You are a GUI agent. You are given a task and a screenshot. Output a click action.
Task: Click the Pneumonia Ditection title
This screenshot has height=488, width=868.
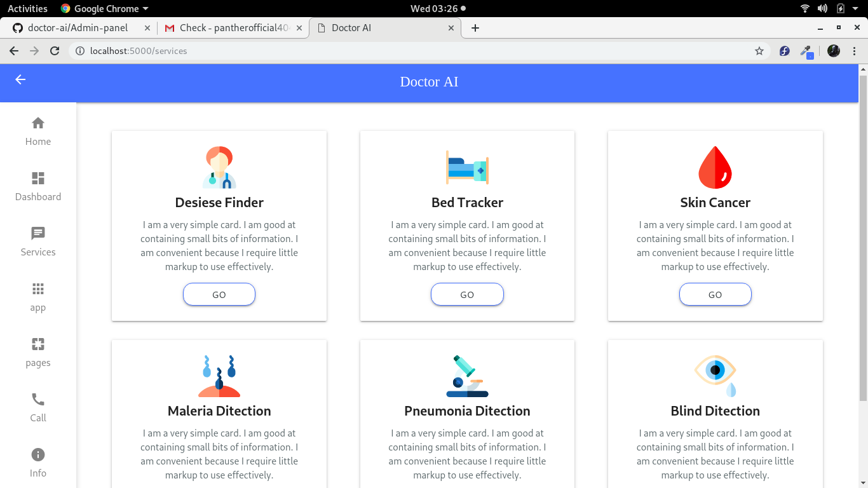(467, 411)
